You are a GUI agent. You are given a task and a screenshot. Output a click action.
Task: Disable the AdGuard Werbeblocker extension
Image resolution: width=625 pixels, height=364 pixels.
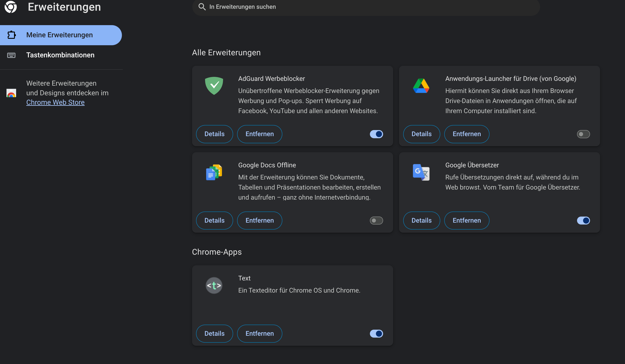376,134
